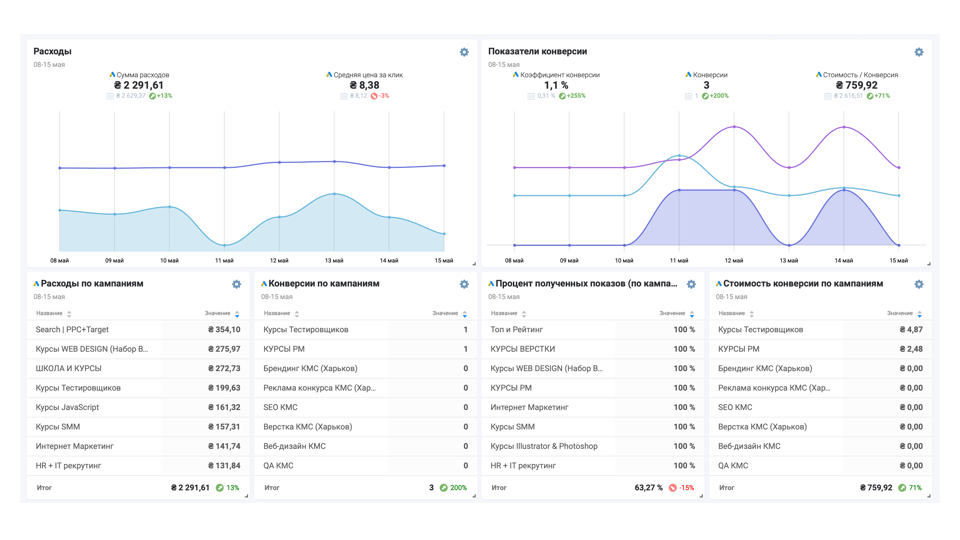
Task: Click the Конверсии metric value 3
Action: pos(706,86)
